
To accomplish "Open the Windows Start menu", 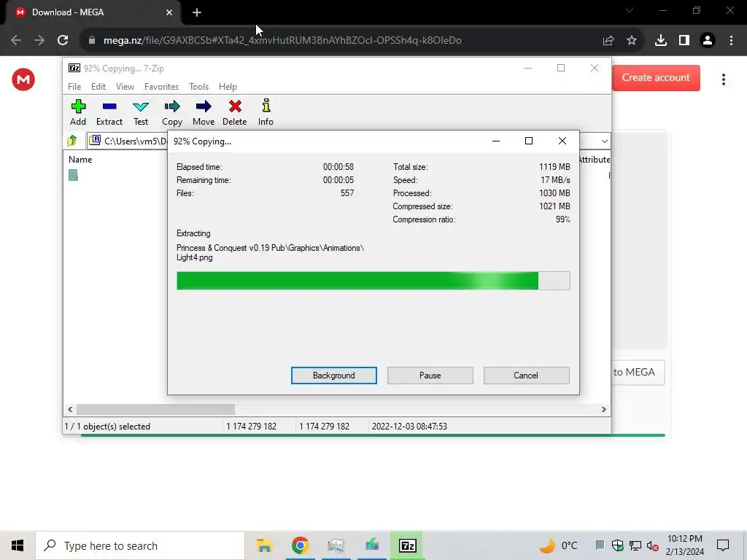I will pos(18,545).
